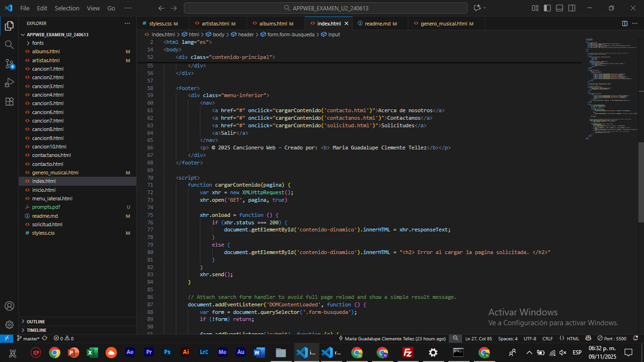Open the Source Control view
Image resolution: width=644 pixels, height=362 pixels.
[9, 64]
